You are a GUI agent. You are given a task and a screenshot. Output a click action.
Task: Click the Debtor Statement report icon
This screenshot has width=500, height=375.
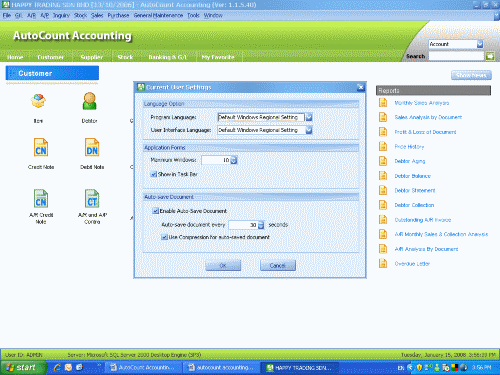click(x=383, y=190)
